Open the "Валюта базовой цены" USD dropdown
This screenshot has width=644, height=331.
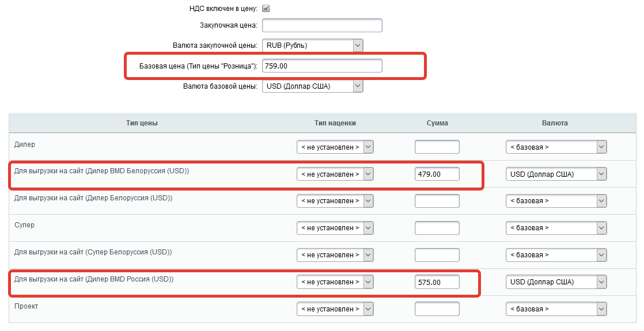pos(312,86)
